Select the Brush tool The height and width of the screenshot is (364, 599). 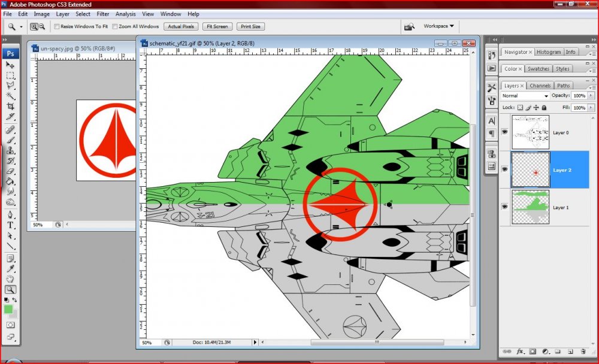pos(10,140)
